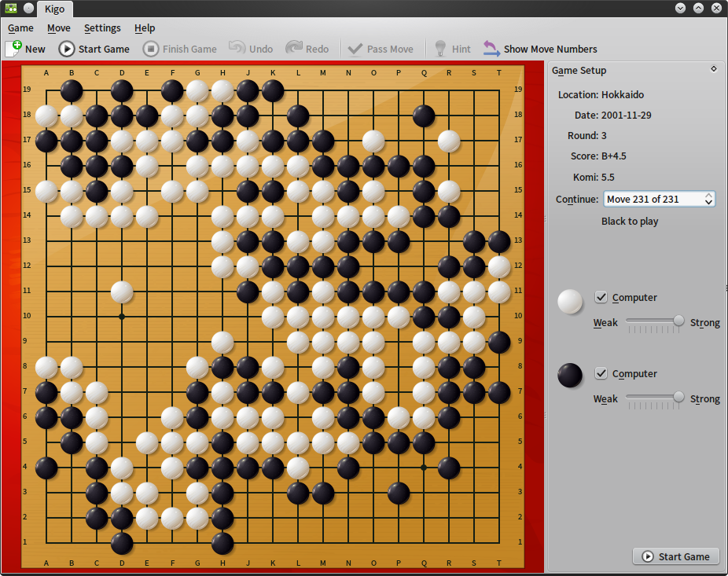Open the window options chevron menu
The width and height of the screenshot is (728, 576).
(678, 9)
